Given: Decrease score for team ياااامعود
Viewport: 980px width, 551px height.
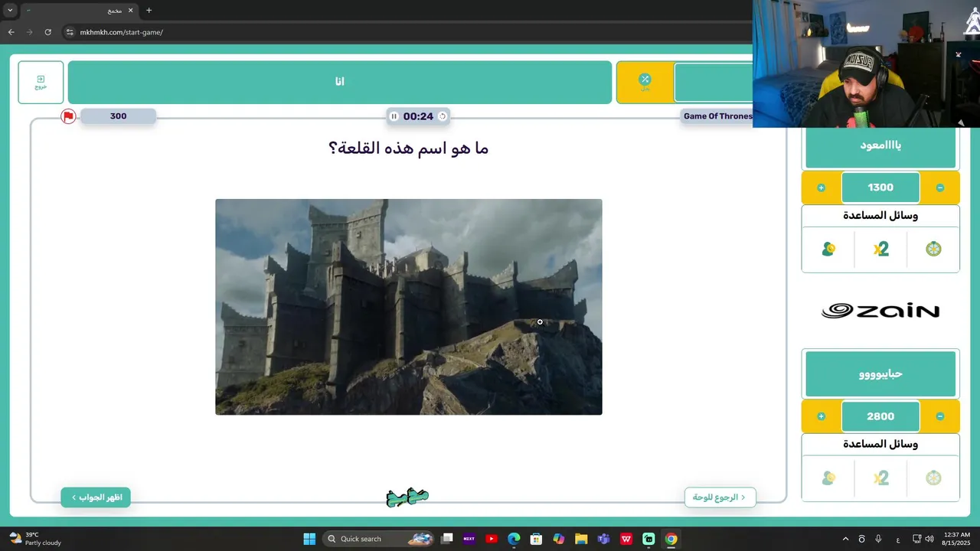Looking at the screenshot, I should (940, 187).
